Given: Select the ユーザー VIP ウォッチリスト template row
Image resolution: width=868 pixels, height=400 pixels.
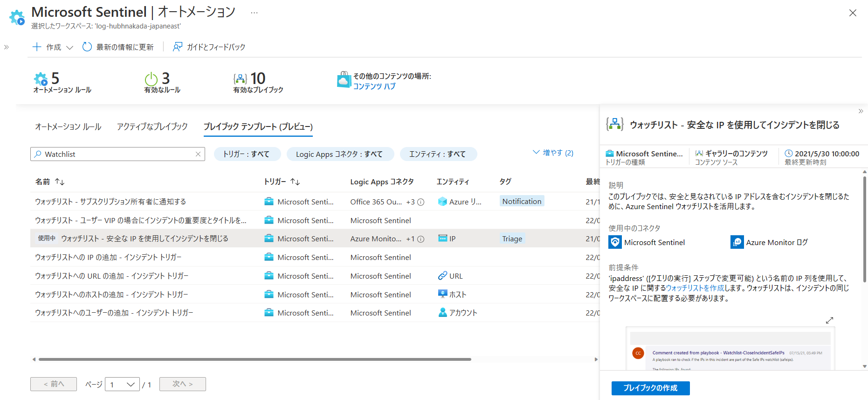Looking at the screenshot, I should tap(315, 220).
